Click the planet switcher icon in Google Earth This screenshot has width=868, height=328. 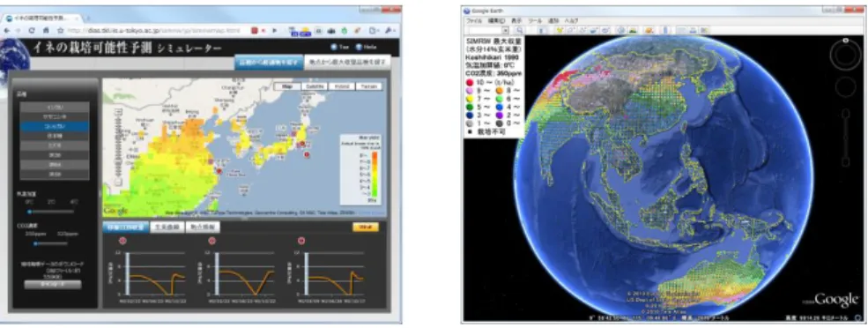649,31
